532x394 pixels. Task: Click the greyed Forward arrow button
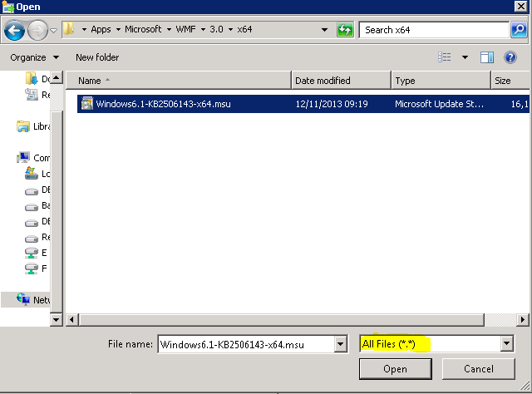point(37,30)
